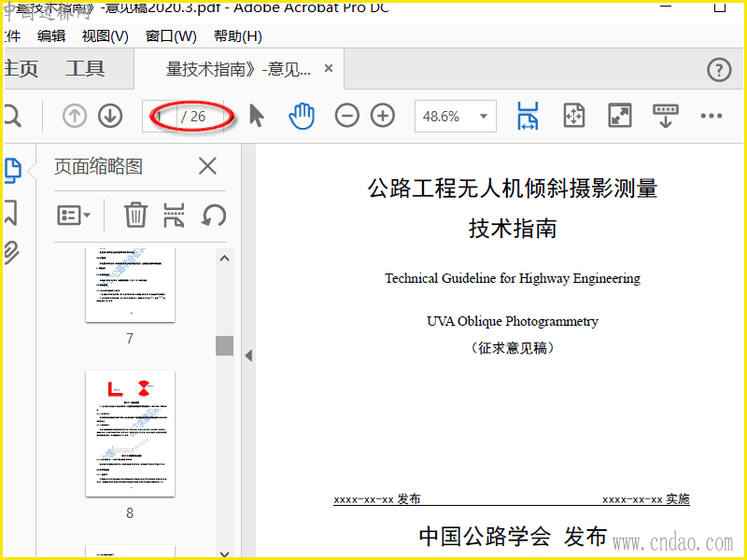The width and height of the screenshot is (747, 560).
Task: Click the thumbnail scrollbar thumb
Action: click(x=224, y=345)
